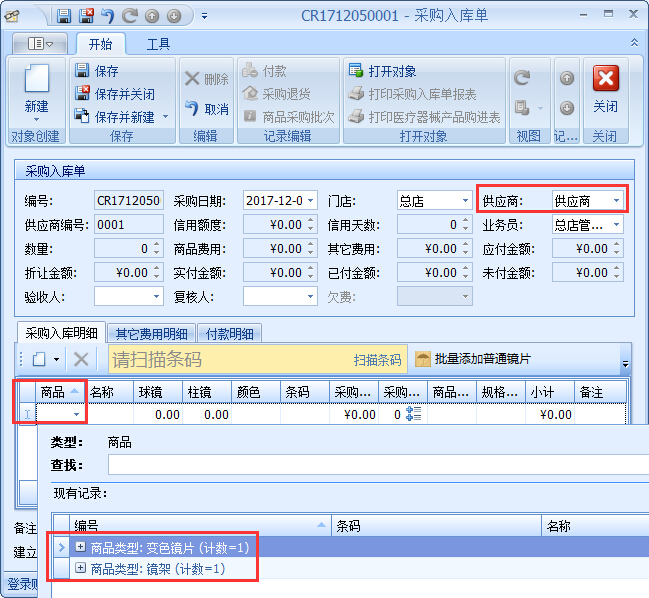The image size is (649, 598).
Task: Click previous record arrow in quick access toolbar
Action: click(152, 16)
